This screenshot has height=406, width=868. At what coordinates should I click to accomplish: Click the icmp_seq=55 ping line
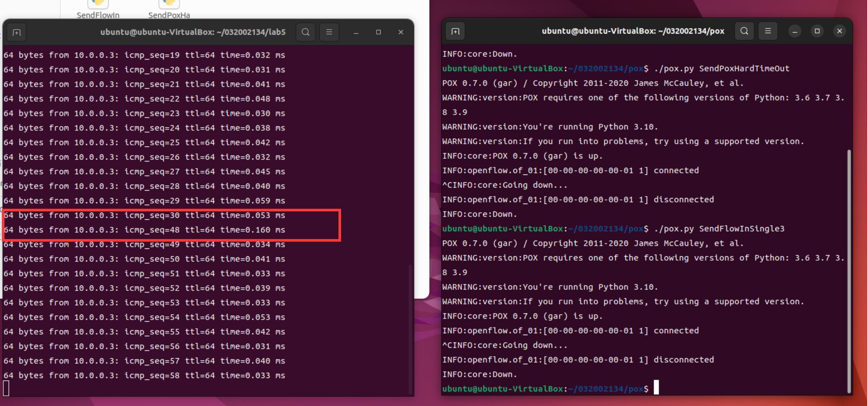144,332
